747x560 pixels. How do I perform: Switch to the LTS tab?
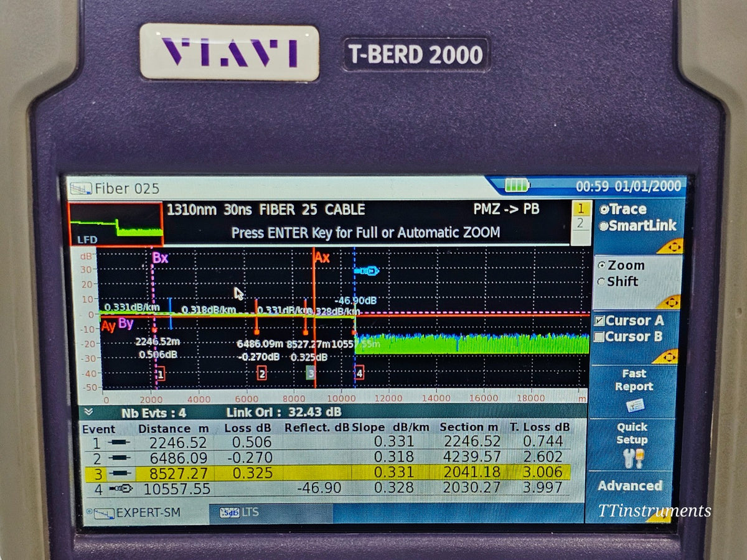click(x=271, y=513)
